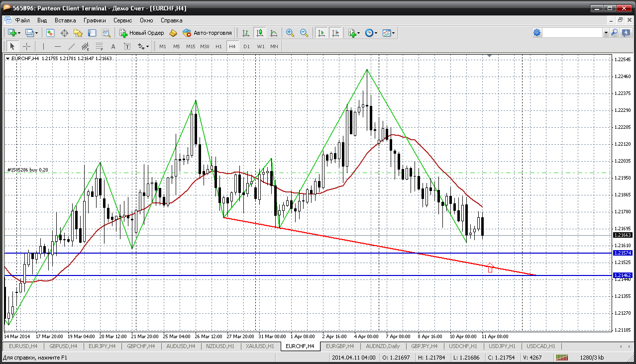This screenshot has height=364, width=636.
Task: Zoom out on the chart
Action: (x=304, y=33)
